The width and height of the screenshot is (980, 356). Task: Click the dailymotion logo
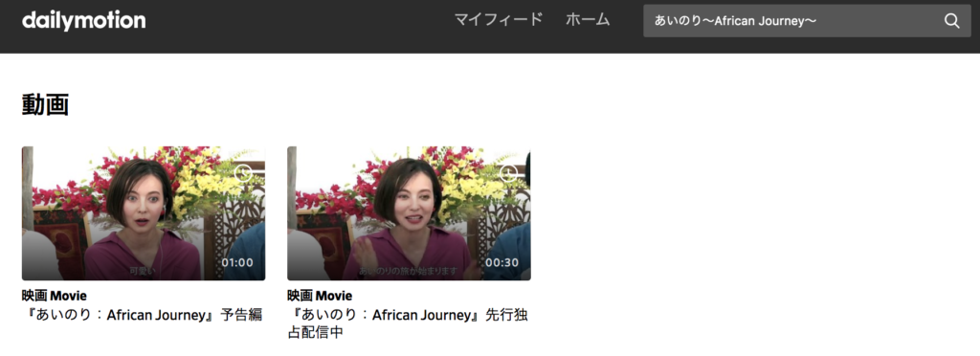tap(84, 20)
